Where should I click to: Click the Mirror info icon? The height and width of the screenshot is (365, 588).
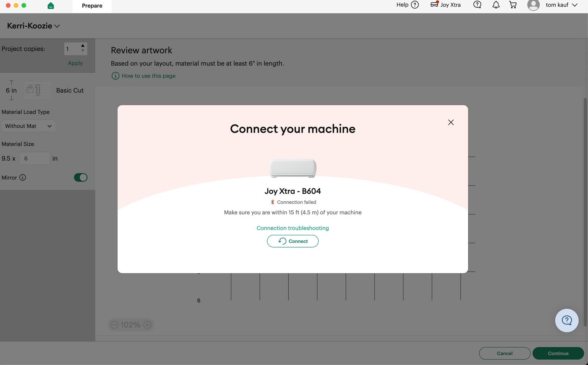point(23,177)
